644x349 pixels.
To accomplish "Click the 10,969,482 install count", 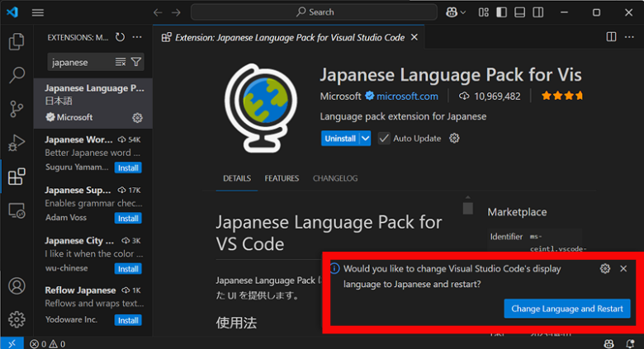I will tap(490, 97).
